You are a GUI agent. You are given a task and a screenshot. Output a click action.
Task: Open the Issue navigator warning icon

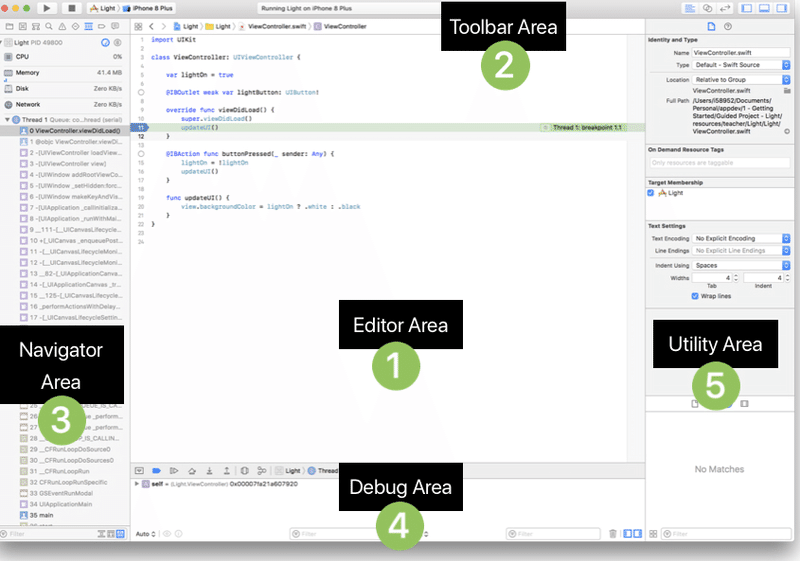point(62,26)
